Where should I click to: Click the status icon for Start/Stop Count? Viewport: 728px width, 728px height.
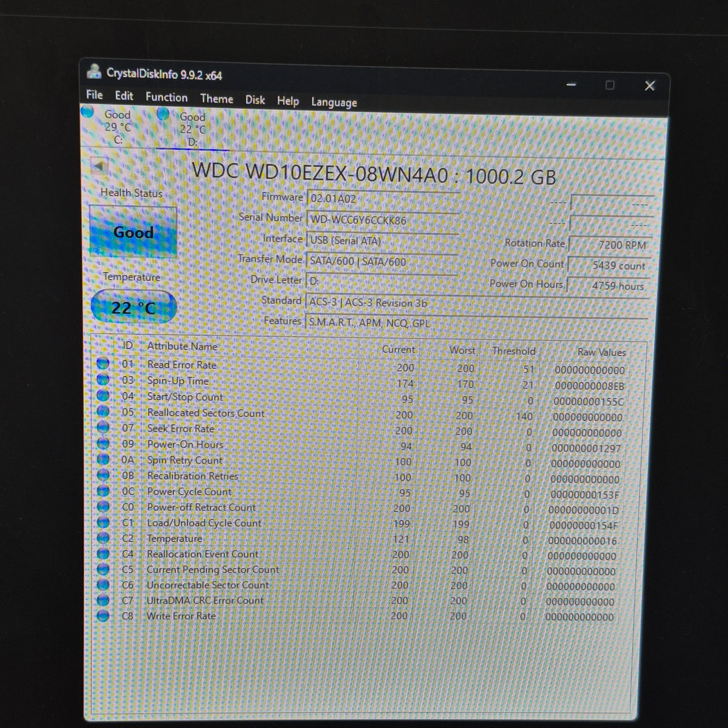tap(103, 396)
